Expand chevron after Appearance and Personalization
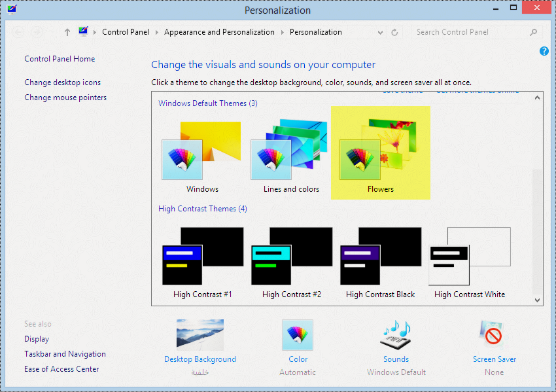The height and width of the screenshot is (392, 556). point(283,32)
